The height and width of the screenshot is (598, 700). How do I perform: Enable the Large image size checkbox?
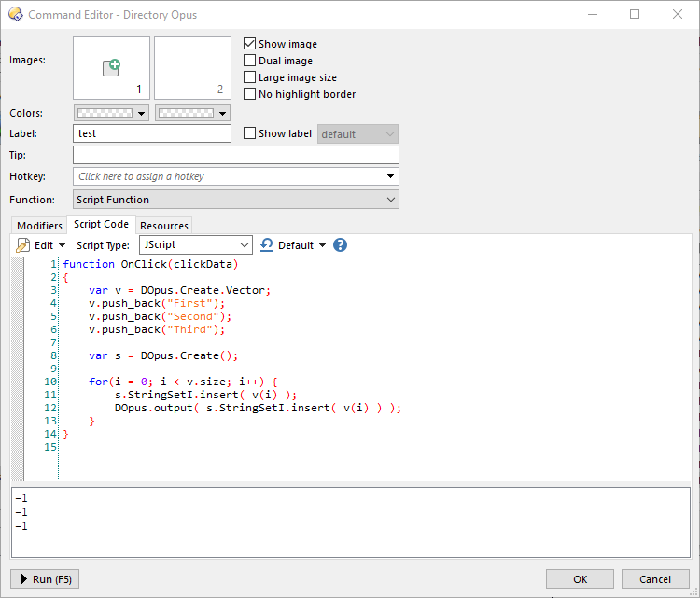coord(250,77)
